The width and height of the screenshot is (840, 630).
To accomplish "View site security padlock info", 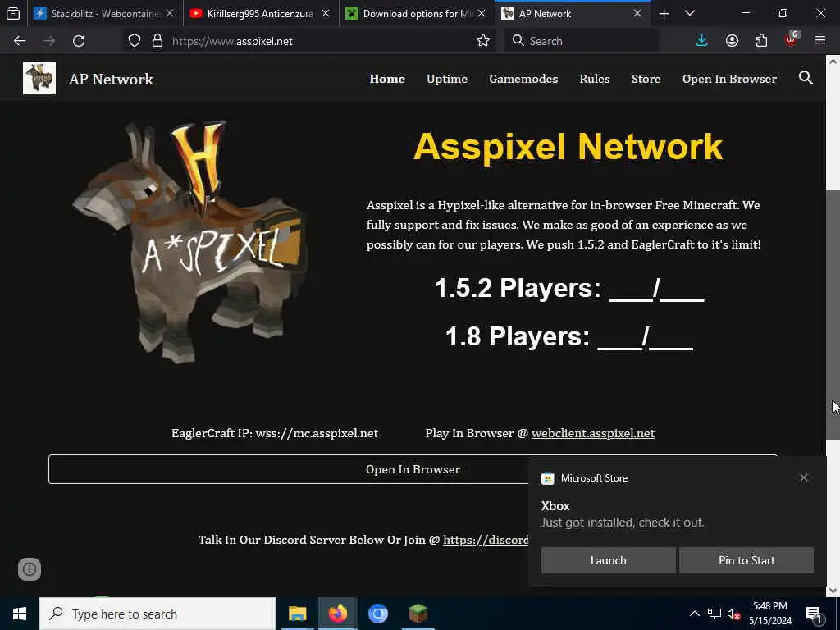I will [x=157, y=41].
